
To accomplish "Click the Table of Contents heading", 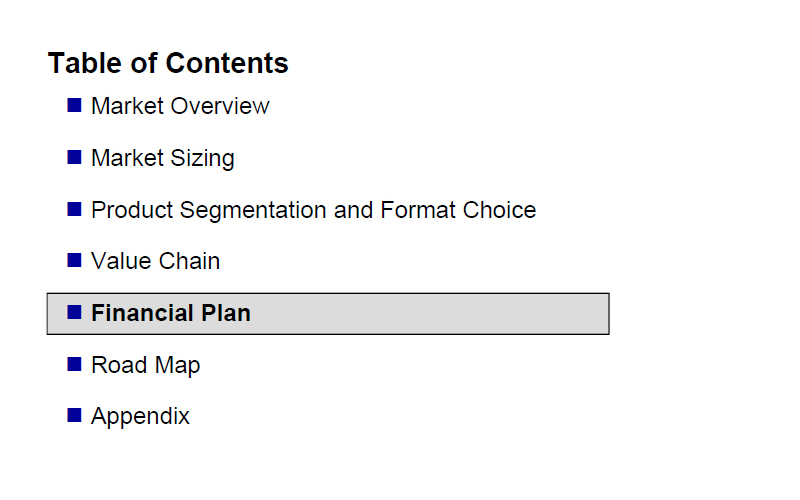I will point(168,63).
